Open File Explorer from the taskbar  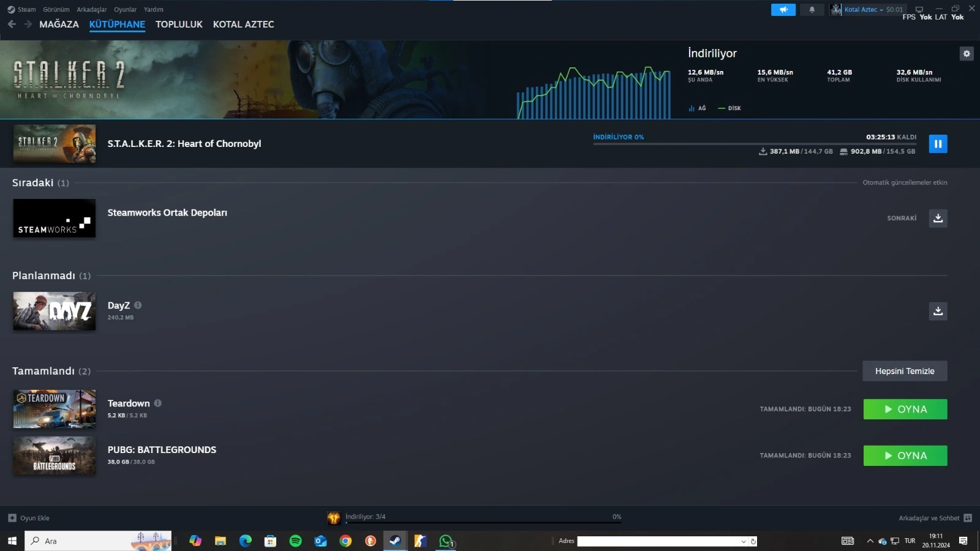pos(220,541)
